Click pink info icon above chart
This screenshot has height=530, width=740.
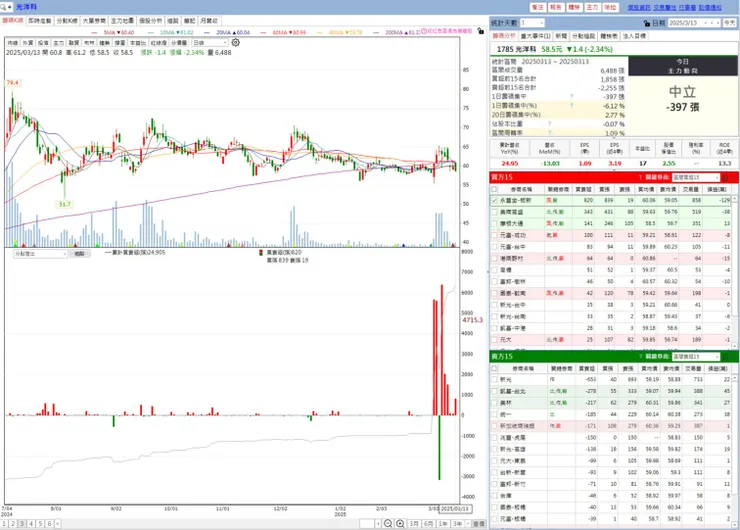coord(424,31)
